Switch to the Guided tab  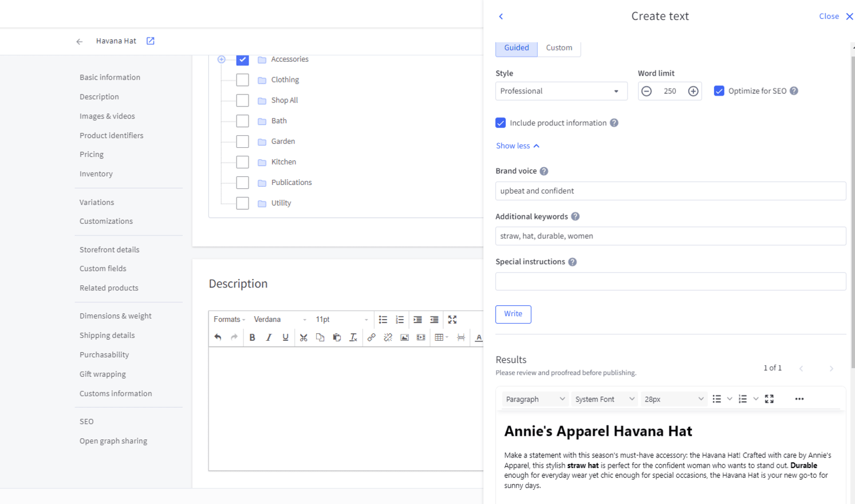[x=517, y=48]
